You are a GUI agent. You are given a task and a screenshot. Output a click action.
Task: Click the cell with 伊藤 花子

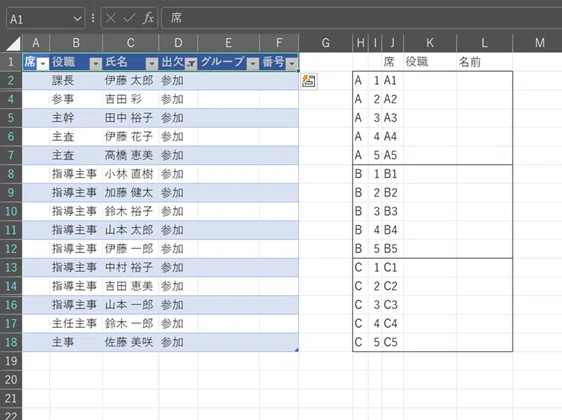coord(130,137)
